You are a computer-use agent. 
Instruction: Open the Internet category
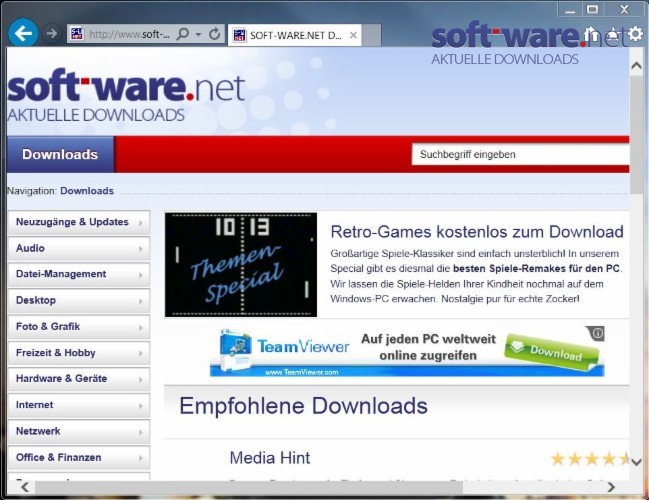(79, 405)
